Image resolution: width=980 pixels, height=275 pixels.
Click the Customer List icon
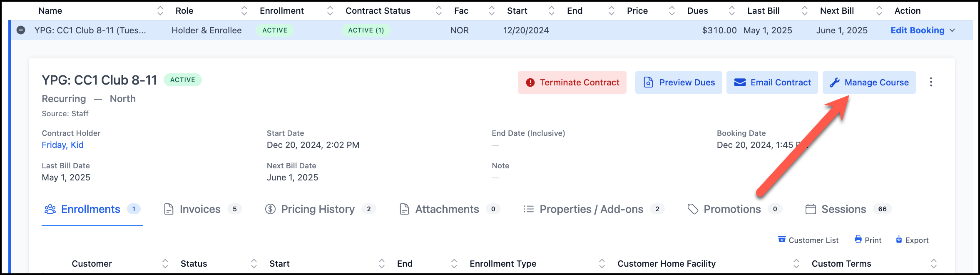782,240
